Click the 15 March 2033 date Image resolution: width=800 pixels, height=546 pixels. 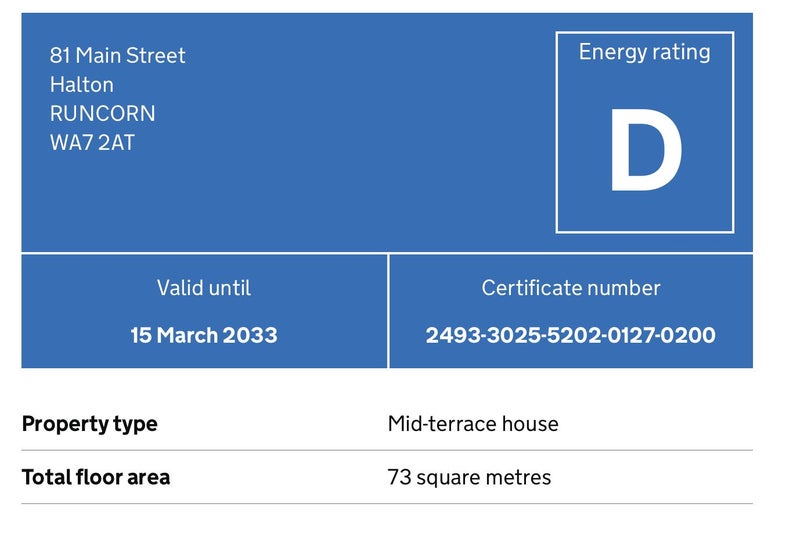tap(204, 335)
